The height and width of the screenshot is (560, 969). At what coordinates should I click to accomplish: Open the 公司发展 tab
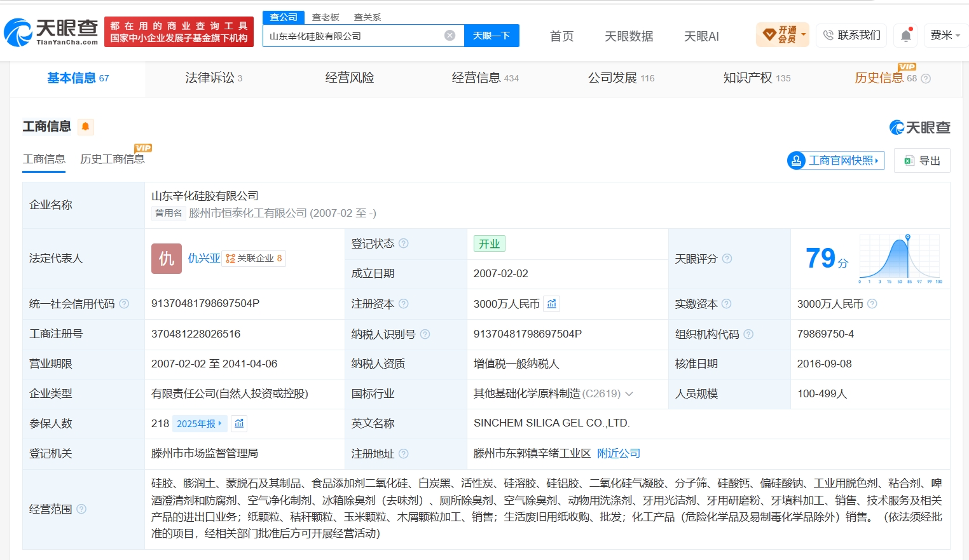(621, 78)
